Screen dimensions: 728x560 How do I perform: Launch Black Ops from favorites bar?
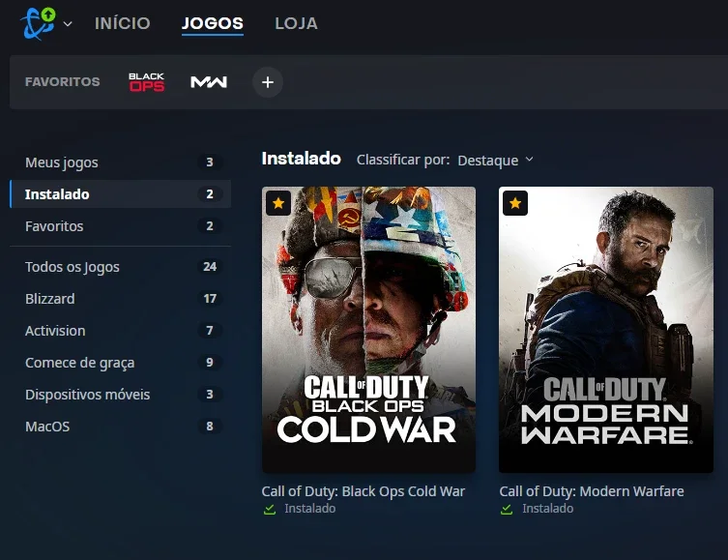coord(146,82)
